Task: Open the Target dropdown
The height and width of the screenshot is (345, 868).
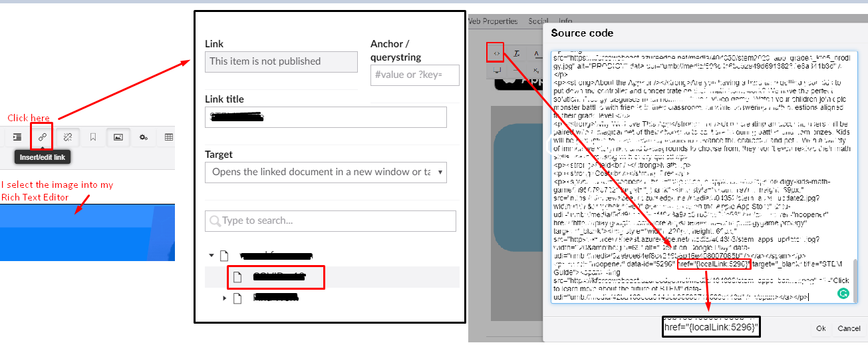Action: (x=325, y=172)
